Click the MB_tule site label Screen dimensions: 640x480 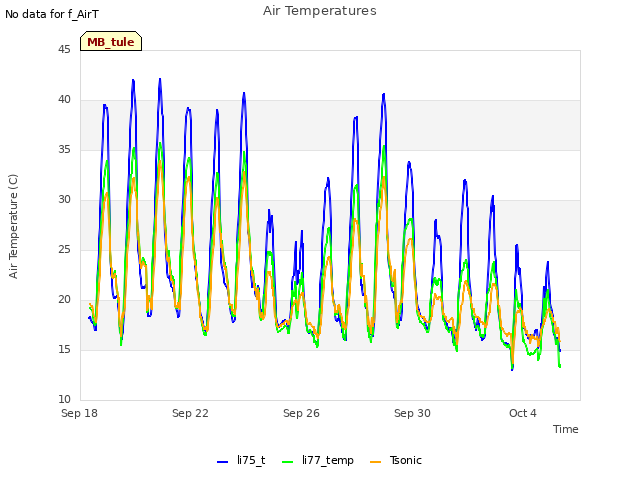pos(111,41)
